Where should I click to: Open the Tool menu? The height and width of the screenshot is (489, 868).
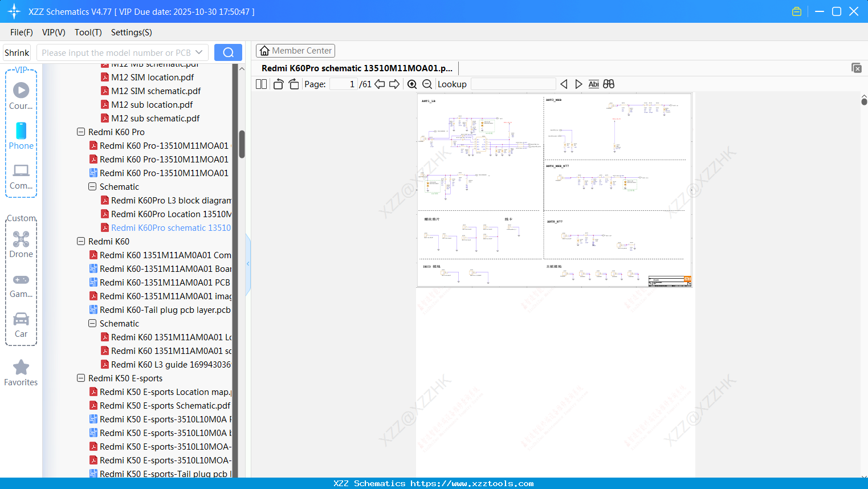88,32
